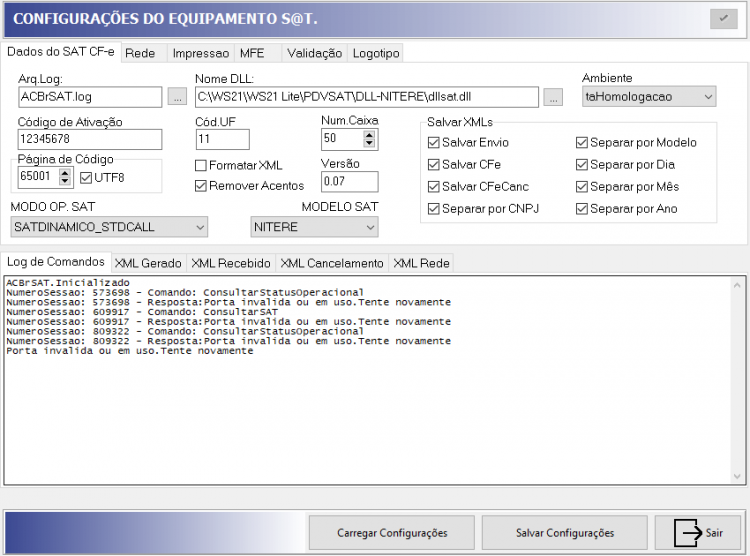The image size is (750, 556).
Task: Switch to the XML Recebido tab
Action: 231,263
